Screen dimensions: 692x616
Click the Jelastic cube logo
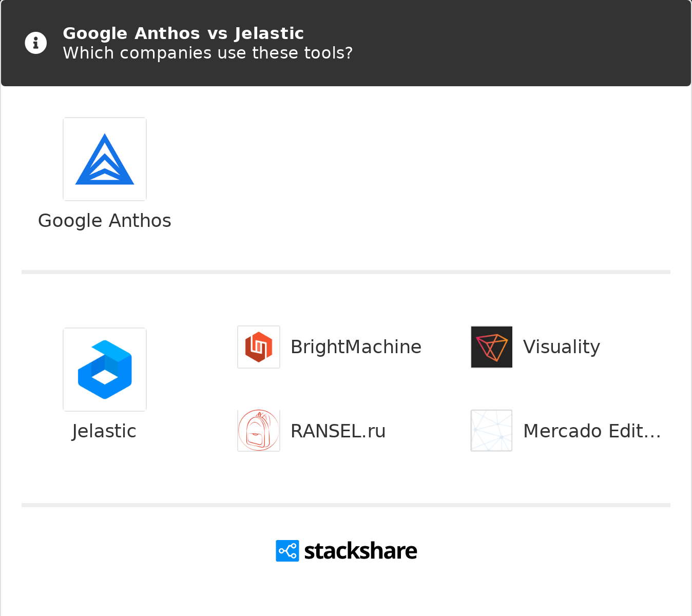pos(105,370)
